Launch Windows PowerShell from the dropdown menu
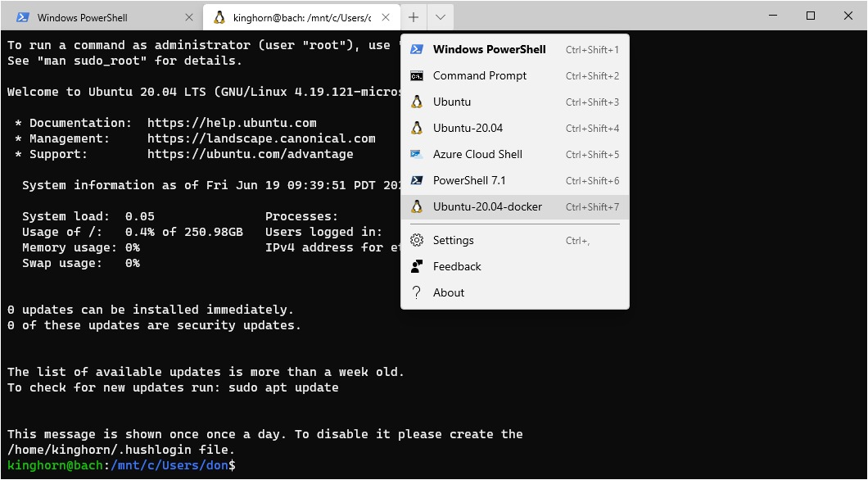868x480 pixels. [x=489, y=50]
